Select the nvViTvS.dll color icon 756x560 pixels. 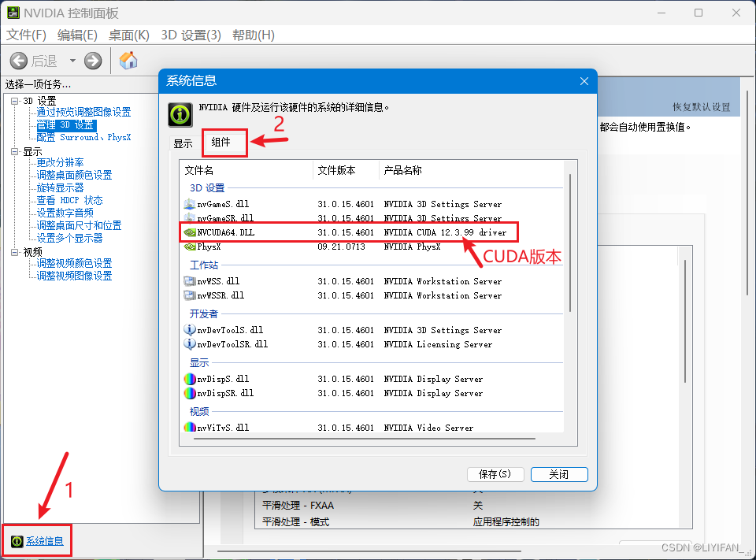(190, 428)
